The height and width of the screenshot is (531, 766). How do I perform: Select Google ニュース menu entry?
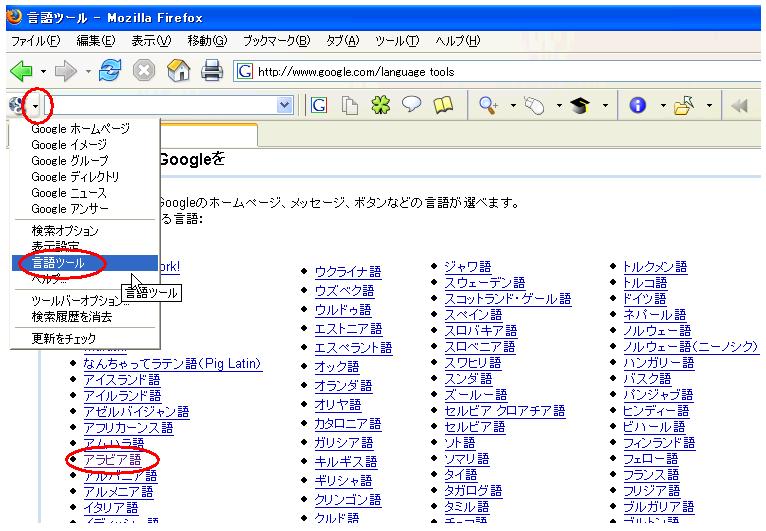pos(85,192)
